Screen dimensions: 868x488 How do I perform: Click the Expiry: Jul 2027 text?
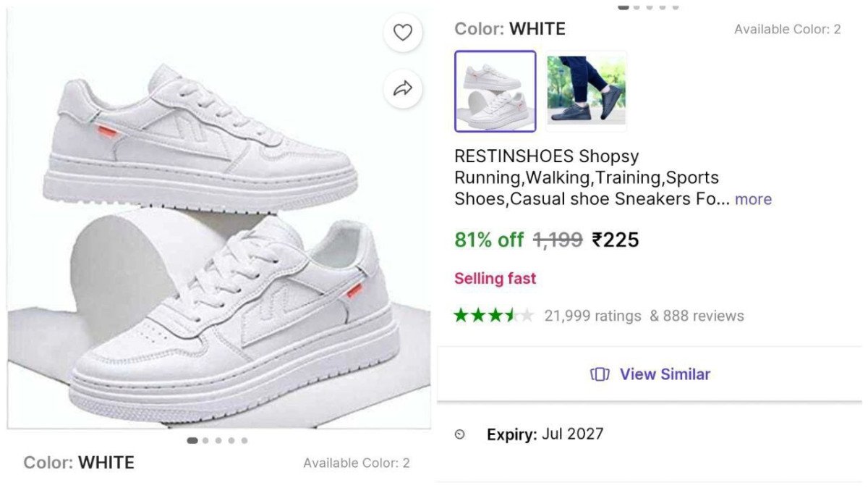point(545,434)
